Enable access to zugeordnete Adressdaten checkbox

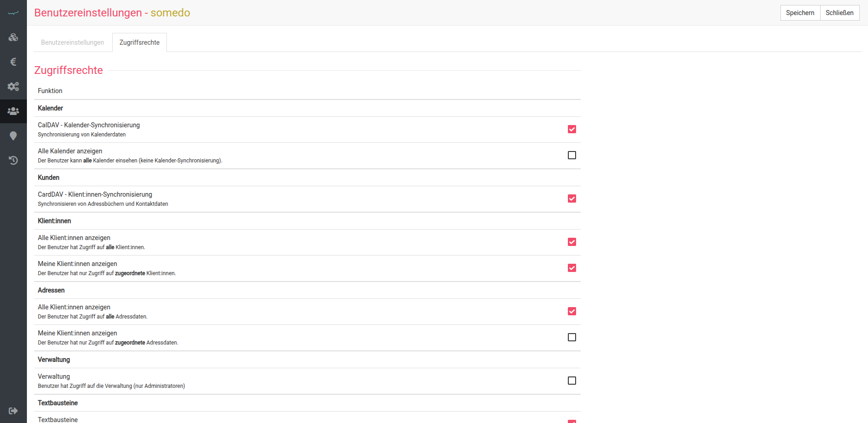tap(572, 337)
